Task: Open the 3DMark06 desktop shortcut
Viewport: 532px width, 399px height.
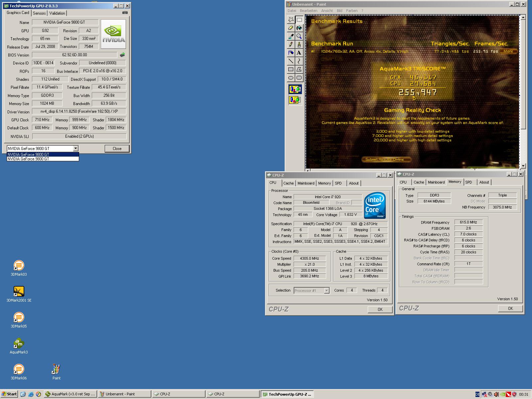Action: pyautogui.click(x=19, y=372)
